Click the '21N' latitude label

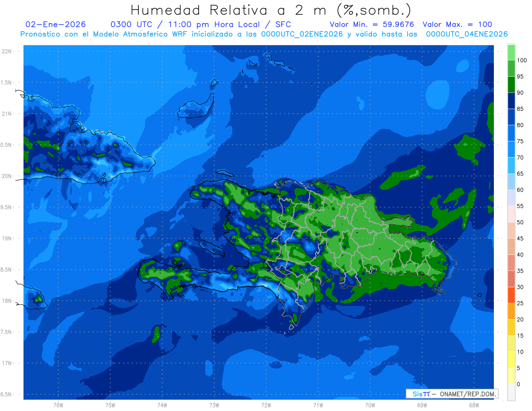point(7,114)
